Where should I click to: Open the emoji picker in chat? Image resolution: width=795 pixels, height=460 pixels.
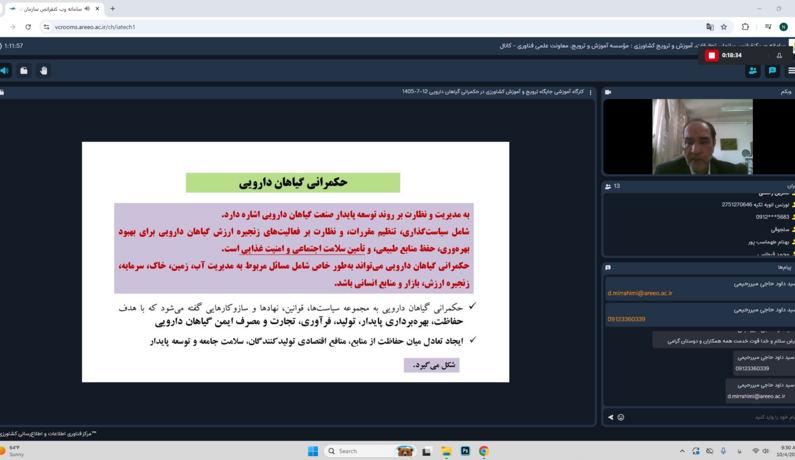621,417
